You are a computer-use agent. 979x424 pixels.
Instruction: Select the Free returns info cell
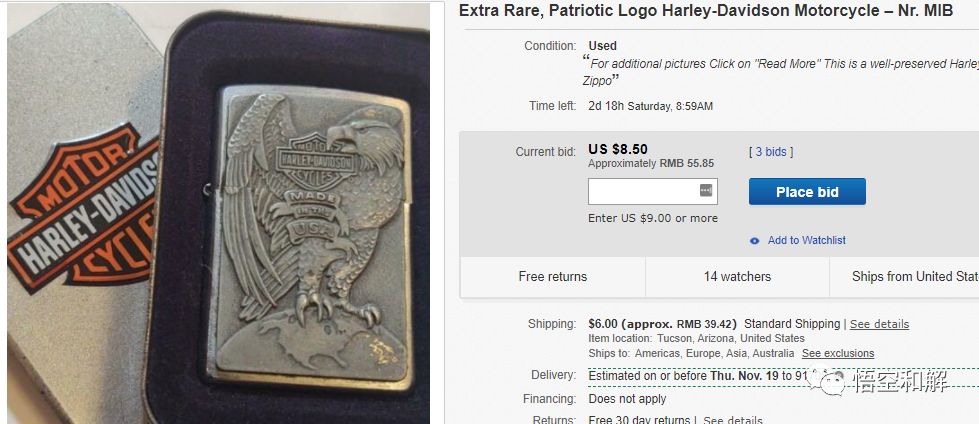(x=553, y=277)
